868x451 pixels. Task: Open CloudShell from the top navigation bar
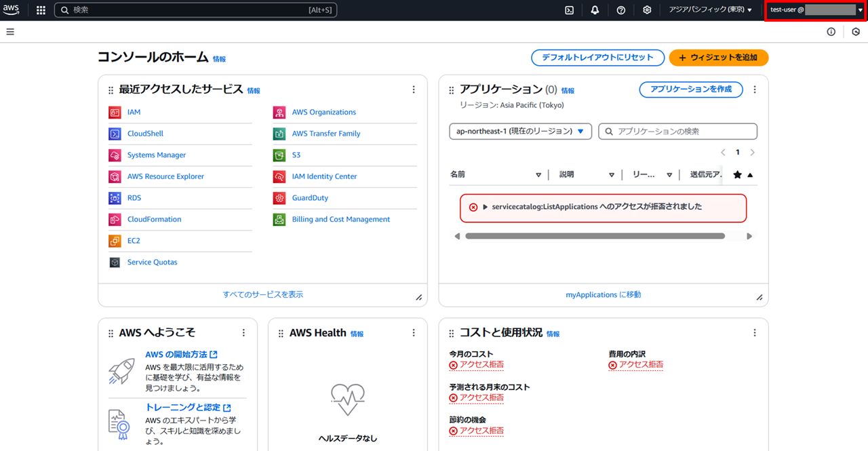click(570, 10)
